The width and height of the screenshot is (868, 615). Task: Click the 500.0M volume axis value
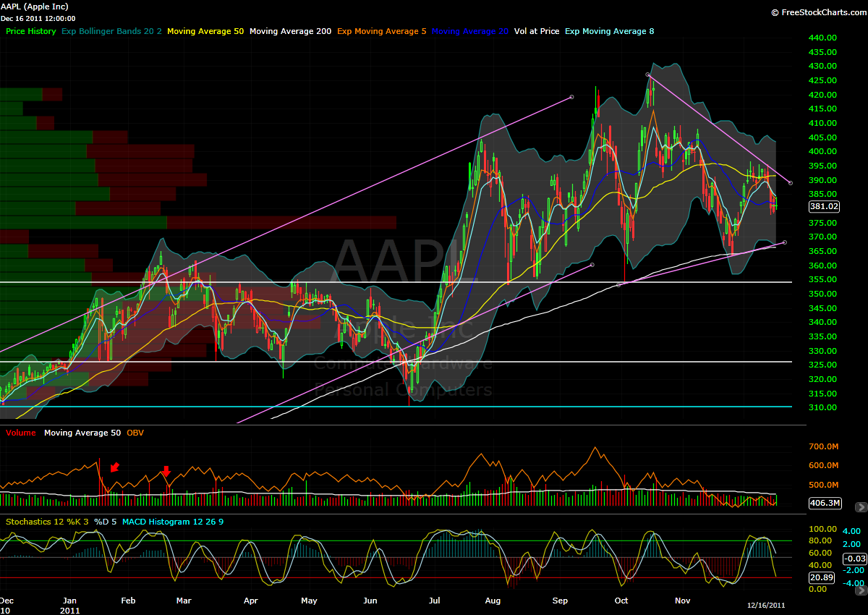[x=825, y=485]
